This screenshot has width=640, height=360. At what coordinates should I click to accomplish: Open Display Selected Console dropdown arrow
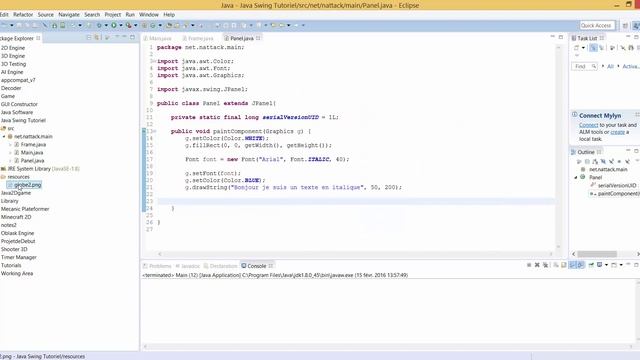(607, 265)
